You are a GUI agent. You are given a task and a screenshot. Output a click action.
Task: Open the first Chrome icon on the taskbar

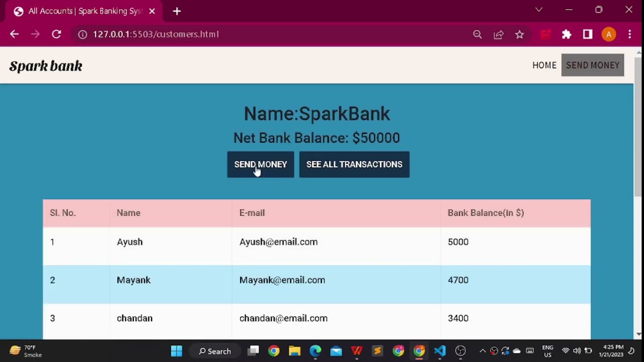[x=274, y=351]
